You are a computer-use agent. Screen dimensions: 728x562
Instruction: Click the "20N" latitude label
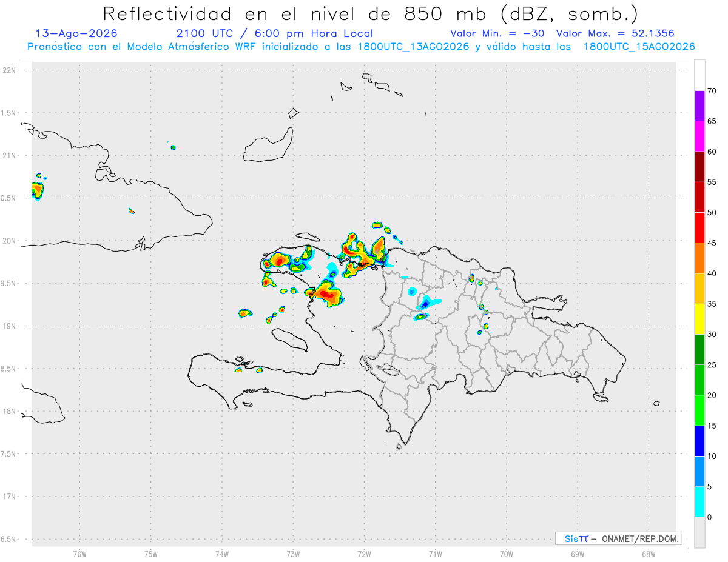click(x=10, y=241)
